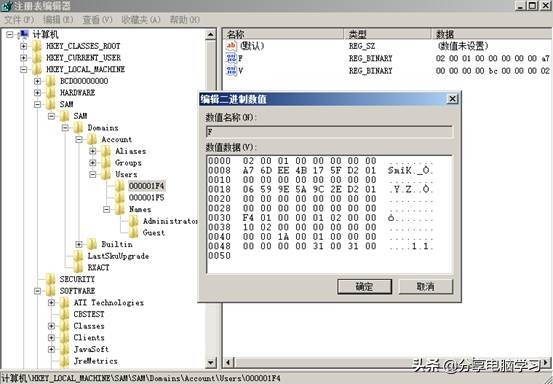Click the Domains folder icon
Screen dimensions: 553x384
click(x=78, y=127)
